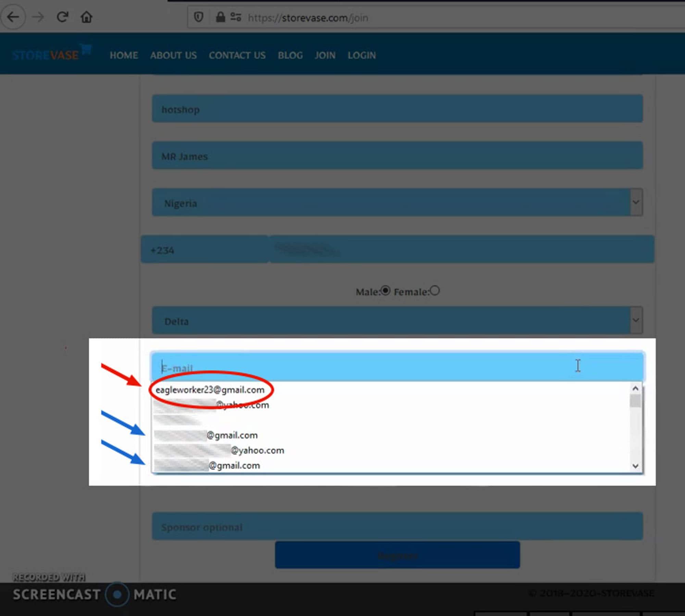Click the padlock site security icon

pos(221,17)
